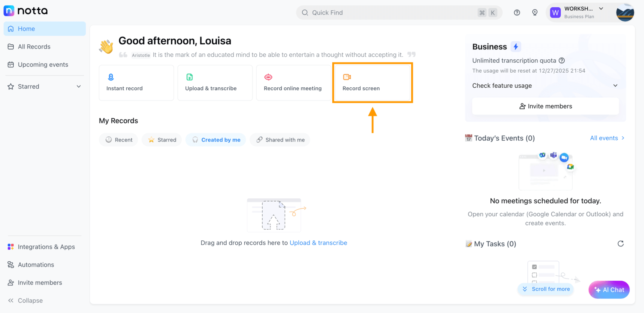Click the Integrations & Apps grid icon

(x=11, y=247)
